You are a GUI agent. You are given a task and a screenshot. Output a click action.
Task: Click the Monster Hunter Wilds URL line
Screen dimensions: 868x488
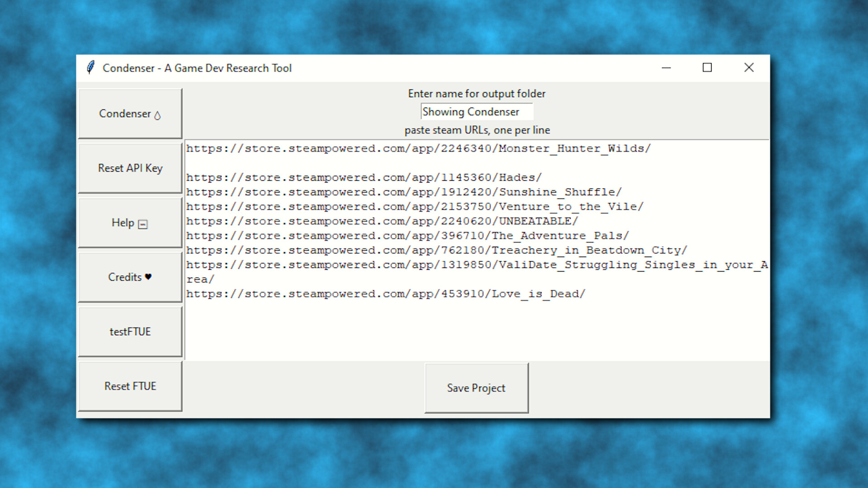coord(418,148)
